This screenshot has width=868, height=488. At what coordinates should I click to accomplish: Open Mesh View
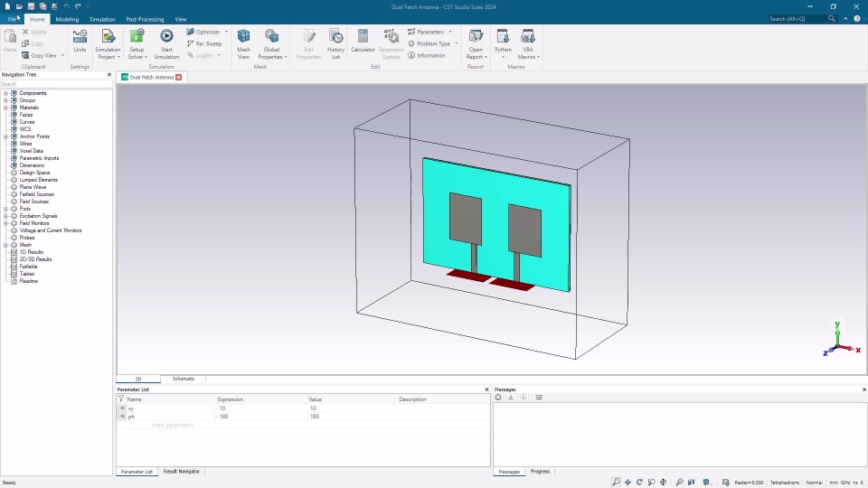point(243,44)
